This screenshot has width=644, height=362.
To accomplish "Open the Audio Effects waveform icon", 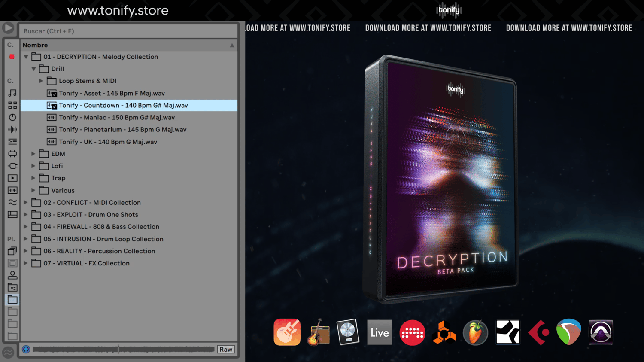I will tap(12, 129).
